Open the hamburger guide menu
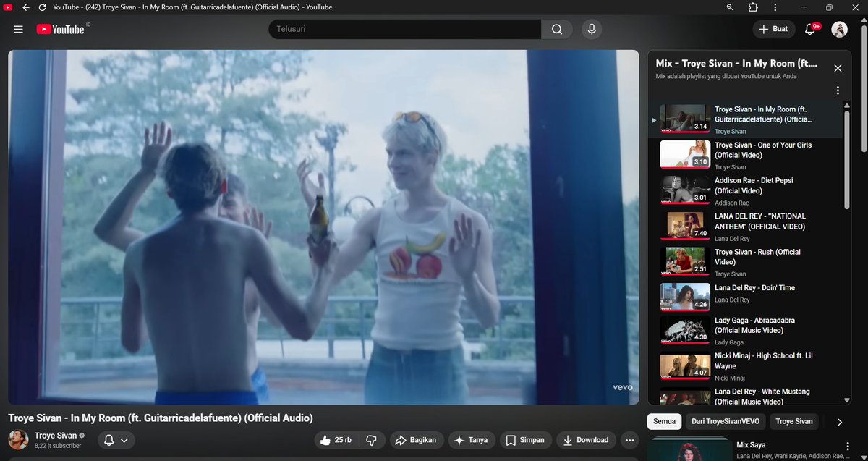Viewport: 868px width, 461px height. [18, 29]
